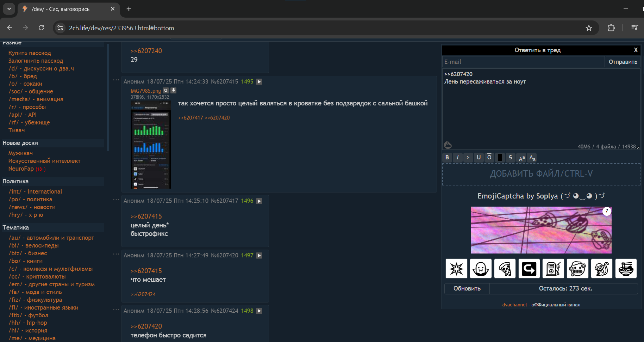This screenshot has height=342, width=644.
Task: Follow reply link >>6207417 in post 6207415
Action: coord(190,118)
